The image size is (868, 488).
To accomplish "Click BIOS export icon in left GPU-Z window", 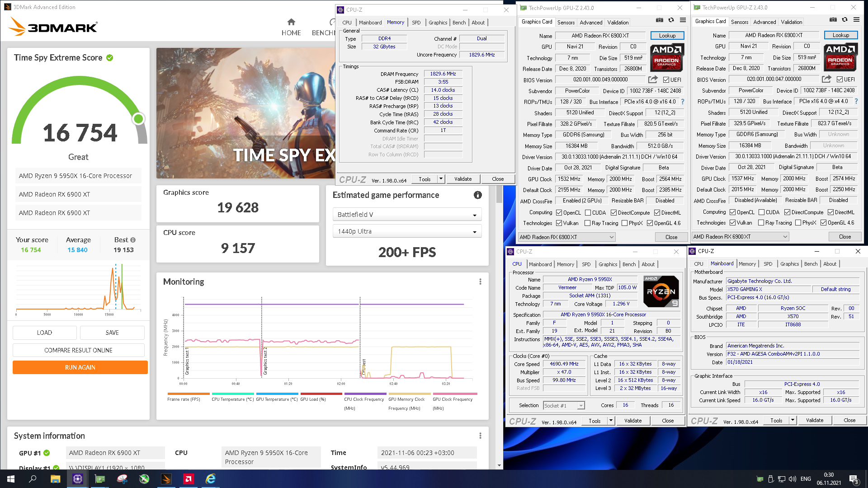I will (653, 80).
